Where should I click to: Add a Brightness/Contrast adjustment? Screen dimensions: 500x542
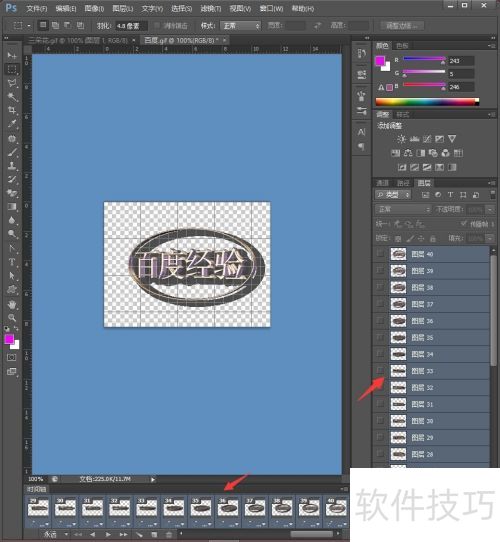click(x=401, y=139)
